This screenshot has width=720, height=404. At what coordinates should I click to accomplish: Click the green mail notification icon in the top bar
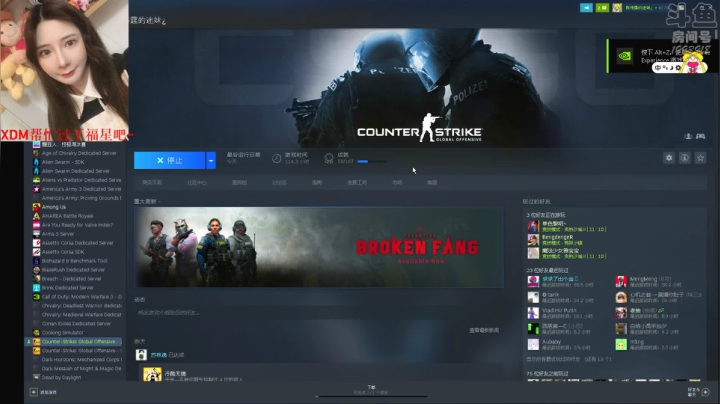tap(602, 8)
